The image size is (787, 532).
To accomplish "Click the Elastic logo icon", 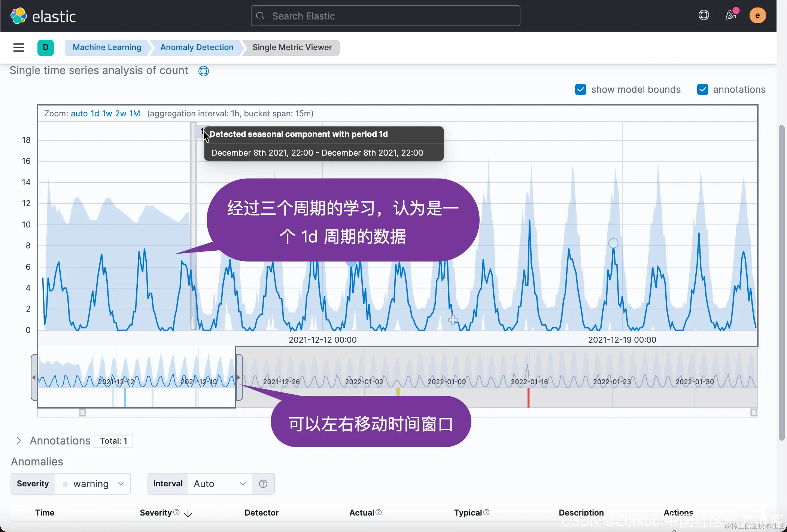I will [18, 16].
